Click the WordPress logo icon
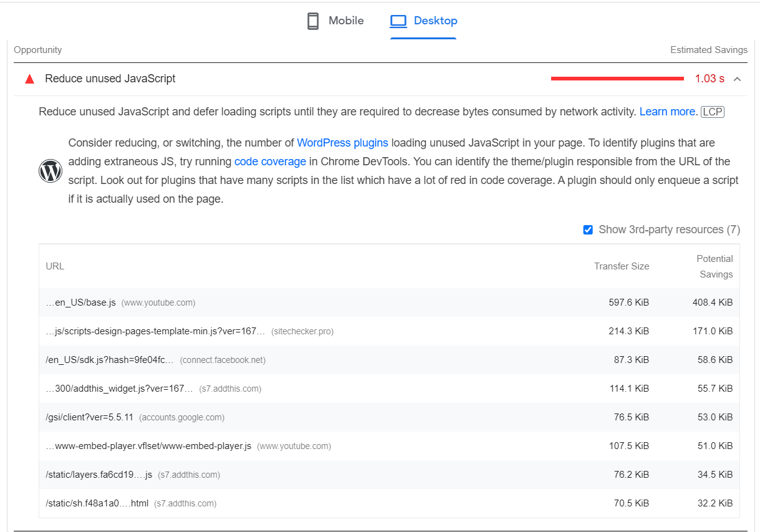 (x=51, y=171)
